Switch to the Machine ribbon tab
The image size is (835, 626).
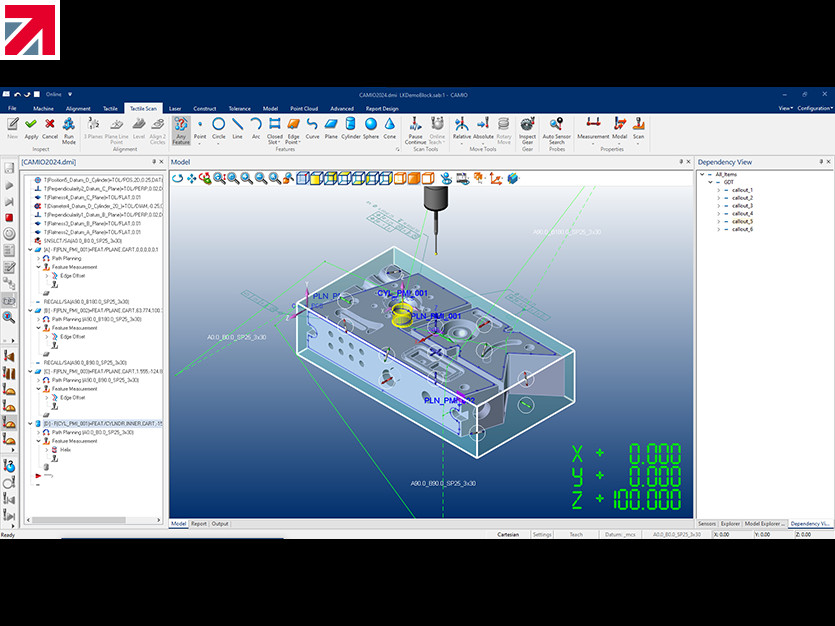43,108
